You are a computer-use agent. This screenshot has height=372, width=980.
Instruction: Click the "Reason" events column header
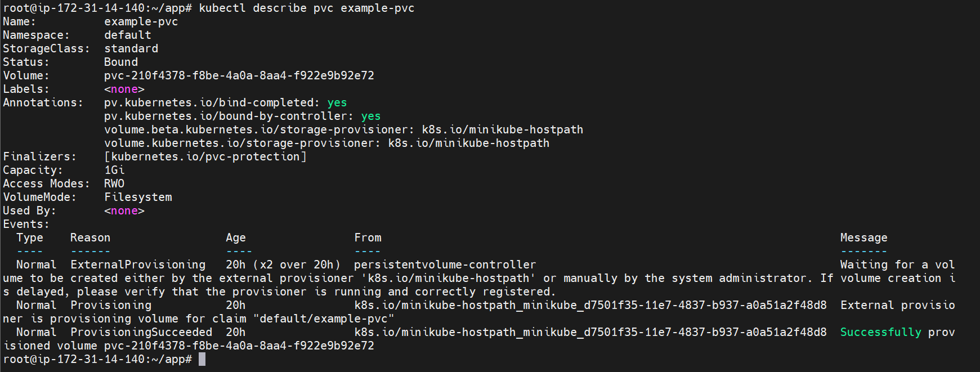[x=90, y=237]
